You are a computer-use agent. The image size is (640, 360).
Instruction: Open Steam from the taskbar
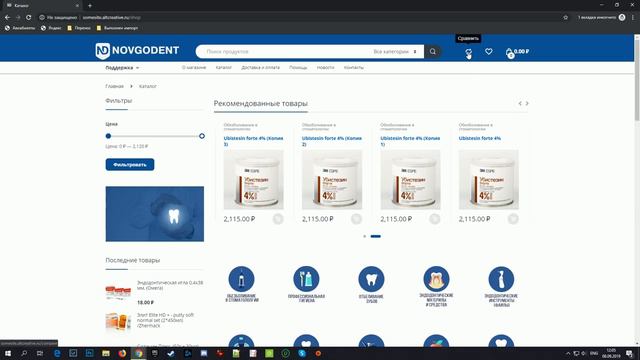click(171, 353)
